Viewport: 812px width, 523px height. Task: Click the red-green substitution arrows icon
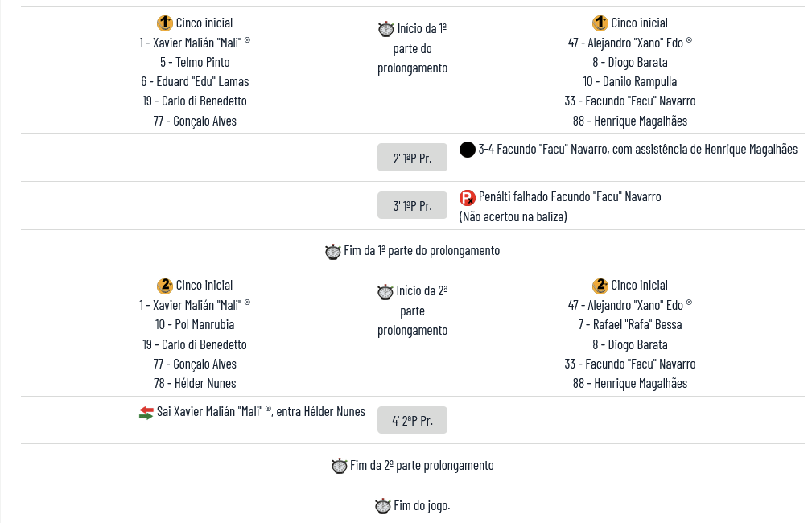click(146, 413)
